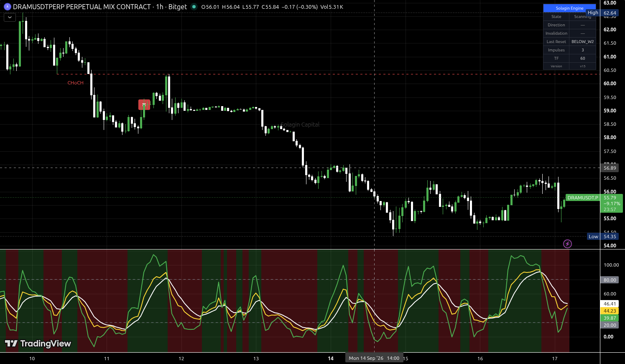Click the high value H56.04
The width and height of the screenshot is (625, 364).
click(x=231, y=7)
